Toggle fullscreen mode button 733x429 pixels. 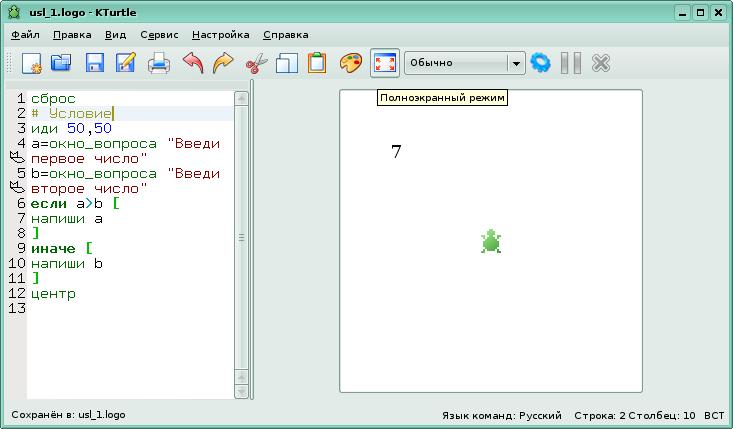384,63
